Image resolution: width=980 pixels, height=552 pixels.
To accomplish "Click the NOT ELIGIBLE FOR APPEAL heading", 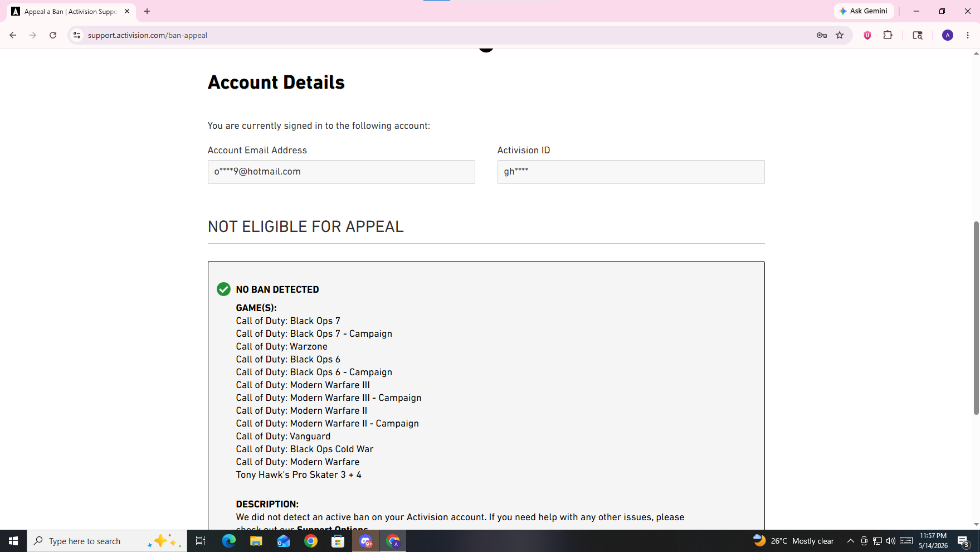I will pyautogui.click(x=305, y=226).
